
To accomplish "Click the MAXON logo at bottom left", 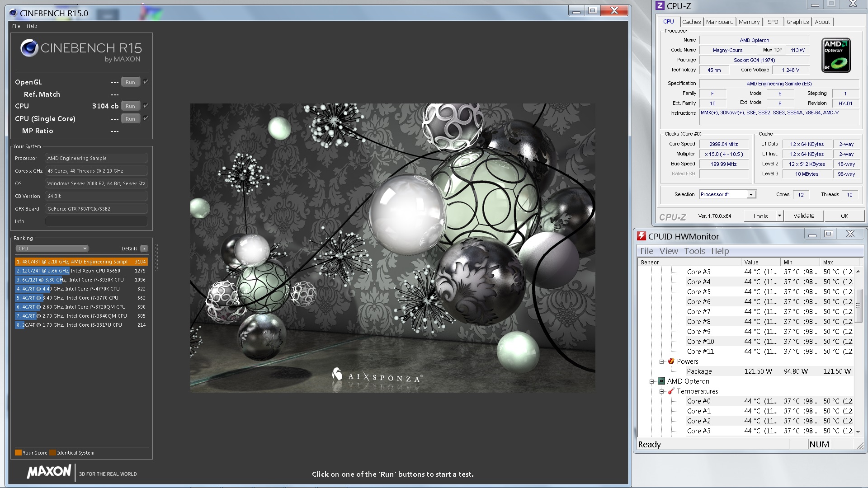I will 49,472.
